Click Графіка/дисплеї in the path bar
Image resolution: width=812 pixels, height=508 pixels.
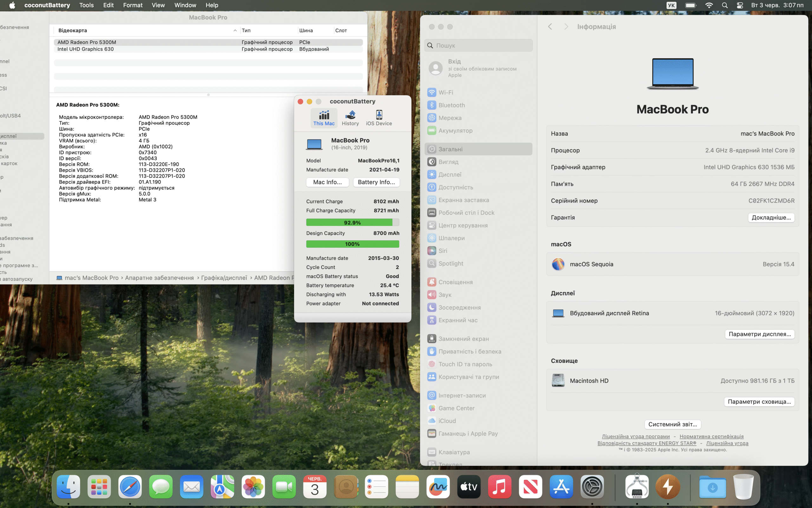click(x=224, y=278)
